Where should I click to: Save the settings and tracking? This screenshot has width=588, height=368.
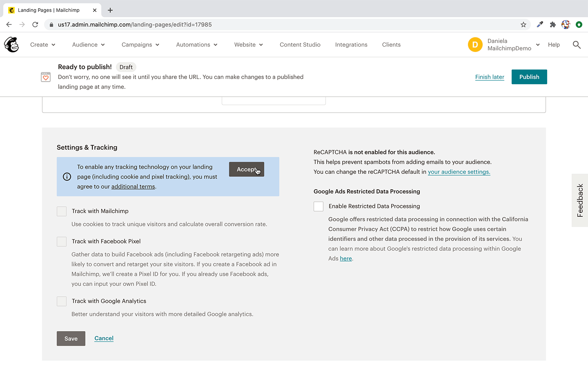click(x=71, y=339)
